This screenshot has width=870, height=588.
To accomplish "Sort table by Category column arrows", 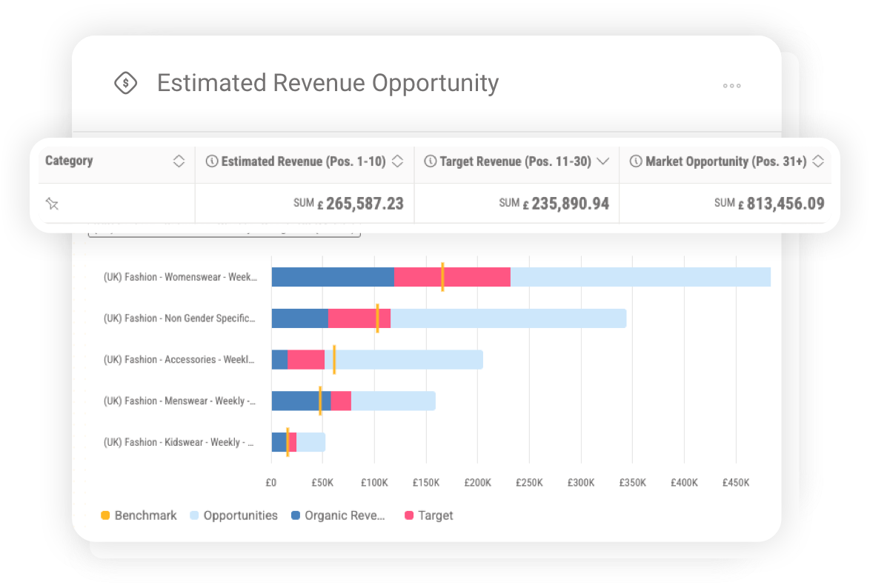I will [179, 161].
